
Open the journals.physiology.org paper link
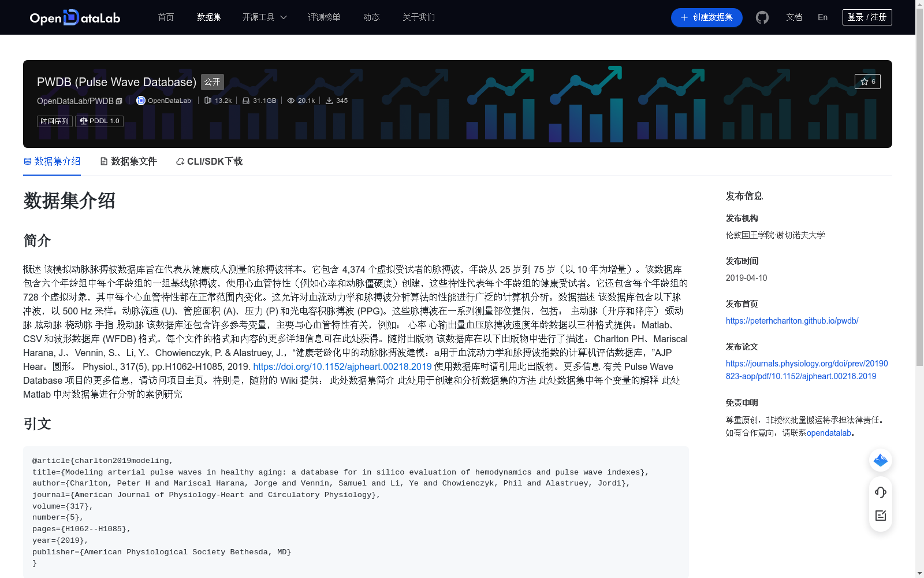[807, 370]
